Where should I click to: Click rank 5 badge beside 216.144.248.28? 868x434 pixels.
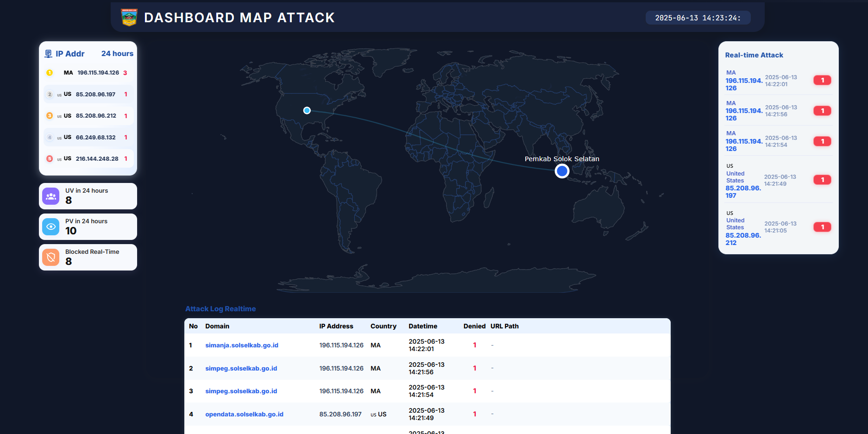[x=50, y=158]
